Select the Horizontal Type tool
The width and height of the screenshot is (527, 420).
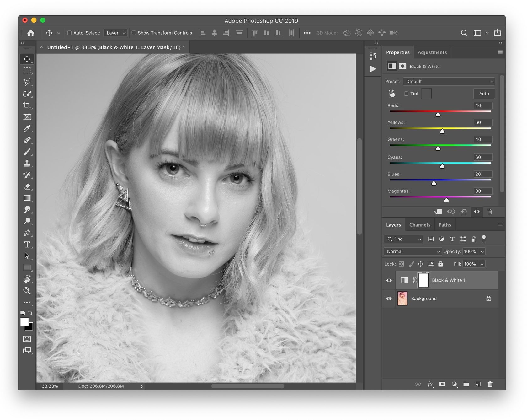tap(27, 244)
